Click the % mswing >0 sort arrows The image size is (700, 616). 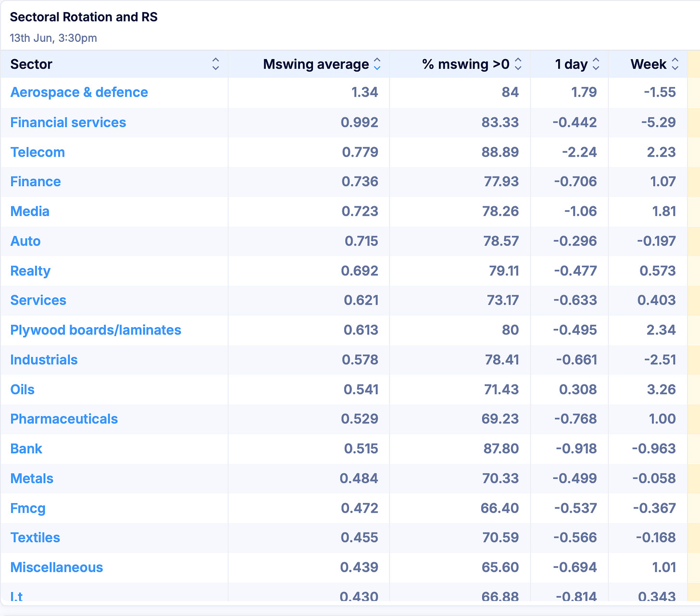point(518,64)
